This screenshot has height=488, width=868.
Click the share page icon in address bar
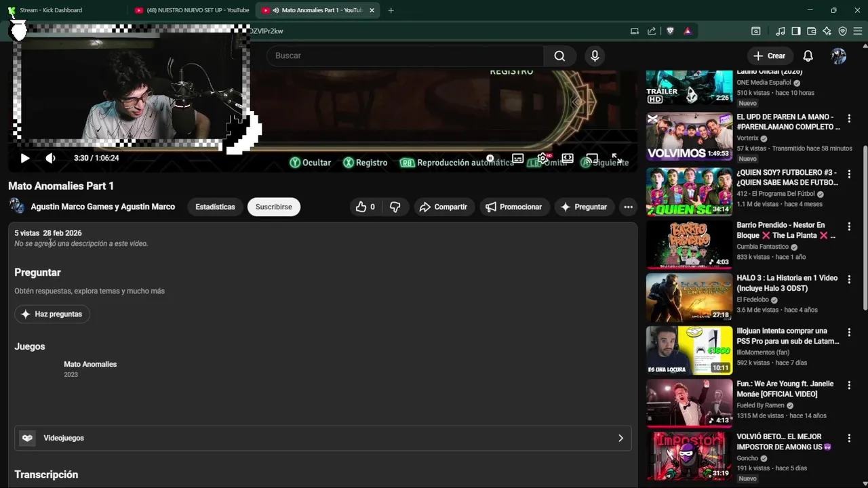pyautogui.click(x=652, y=31)
